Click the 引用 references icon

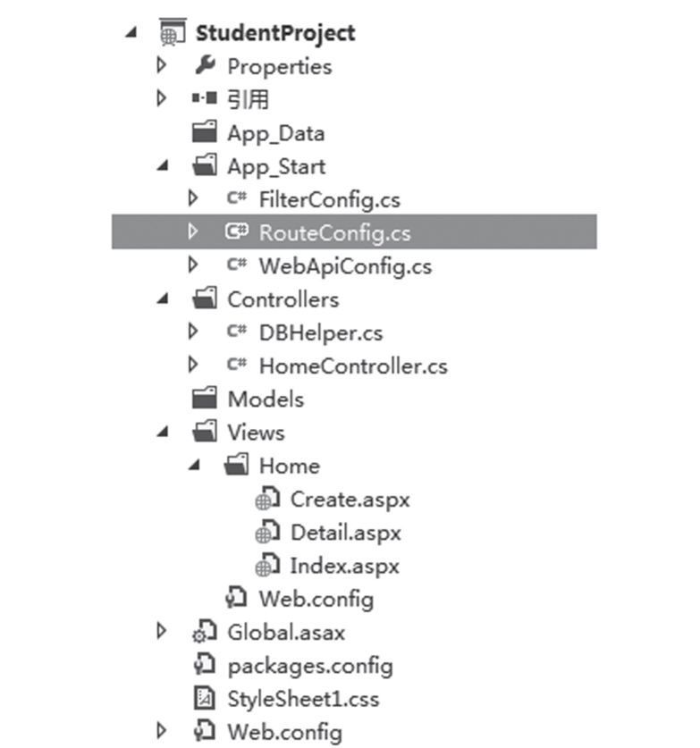point(204,98)
